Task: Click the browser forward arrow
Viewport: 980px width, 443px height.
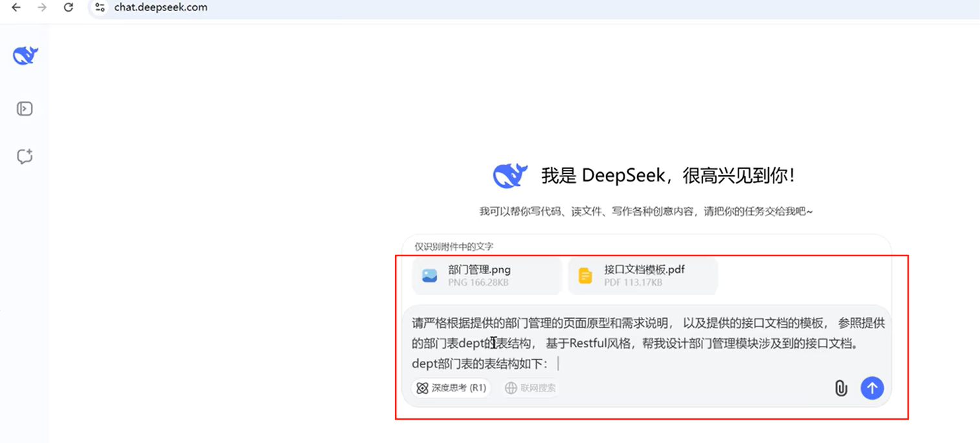Action: pyautogui.click(x=42, y=8)
